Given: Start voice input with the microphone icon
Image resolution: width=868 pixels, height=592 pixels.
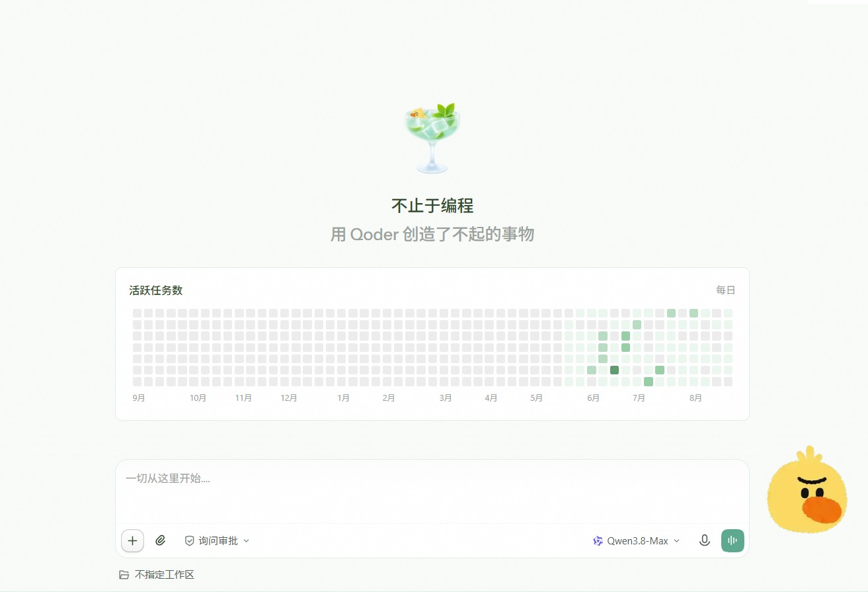Looking at the screenshot, I should click(x=705, y=540).
